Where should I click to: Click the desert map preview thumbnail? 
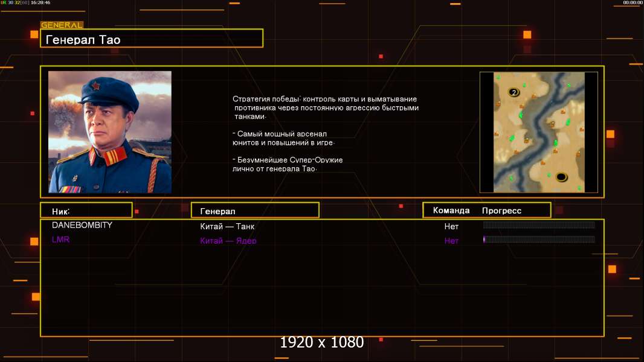[539, 132]
